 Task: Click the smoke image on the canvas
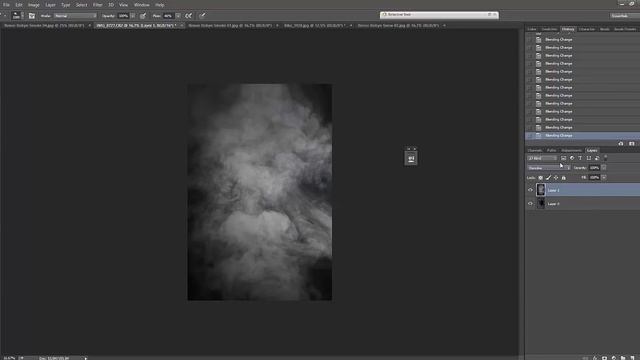[260, 192]
